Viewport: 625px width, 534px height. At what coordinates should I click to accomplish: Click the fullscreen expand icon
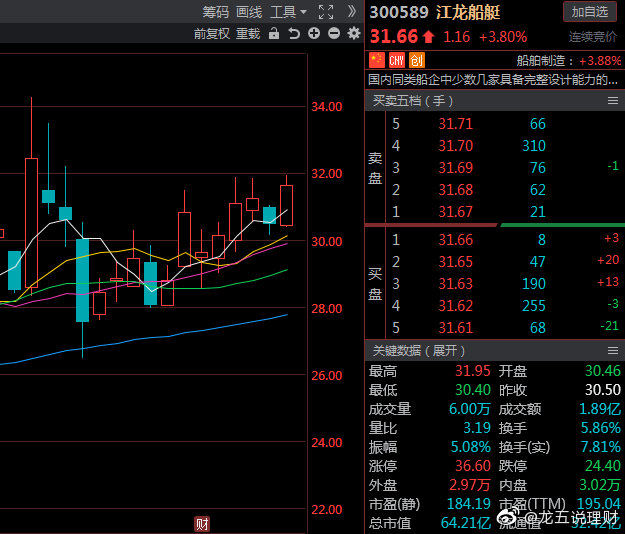(x=325, y=12)
